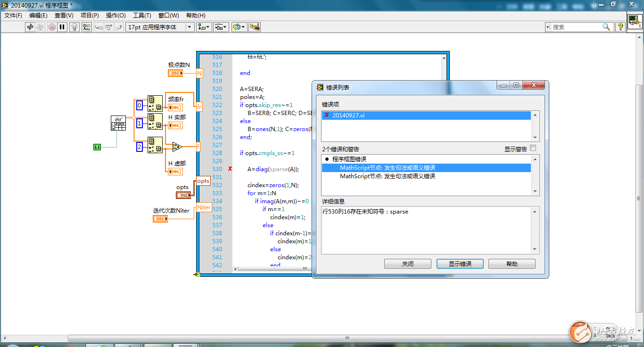Viewport: 644px width, 347px height.
Task: Click the Pause execution button
Action: (62, 27)
